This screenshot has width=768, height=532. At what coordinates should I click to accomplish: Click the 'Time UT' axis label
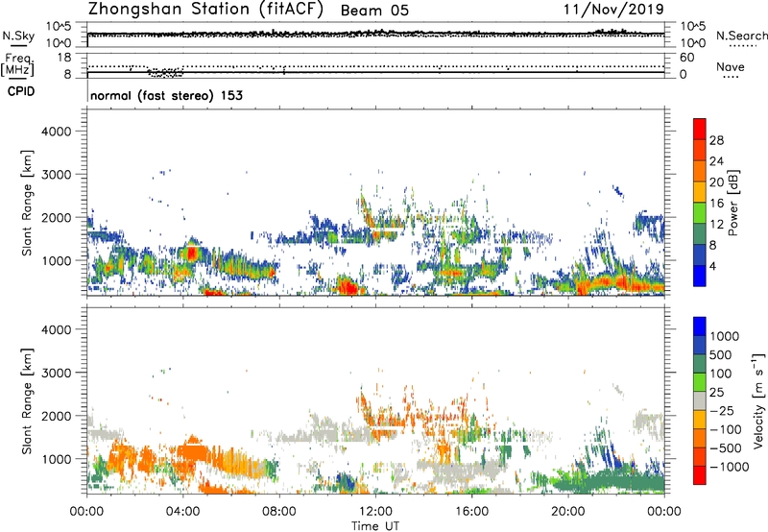coord(375,526)
